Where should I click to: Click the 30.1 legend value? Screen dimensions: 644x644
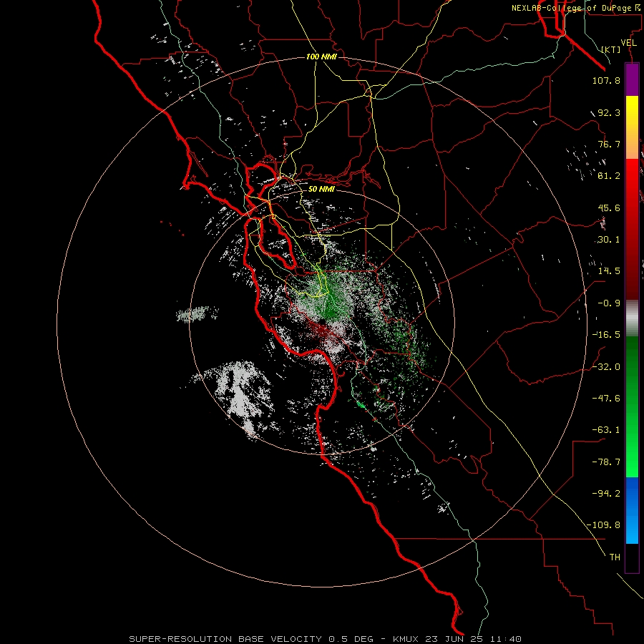(609, 240)
